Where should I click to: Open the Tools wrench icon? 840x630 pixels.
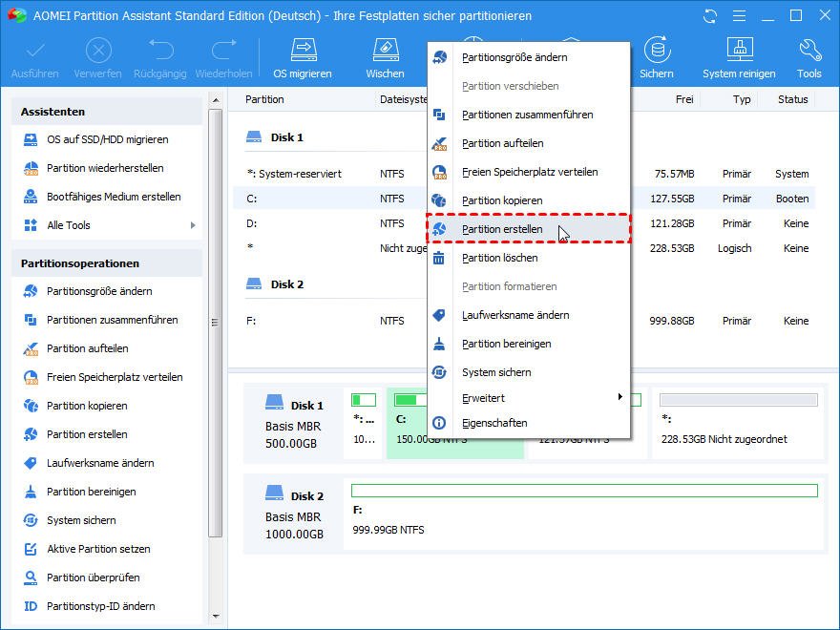coord(808,58)
